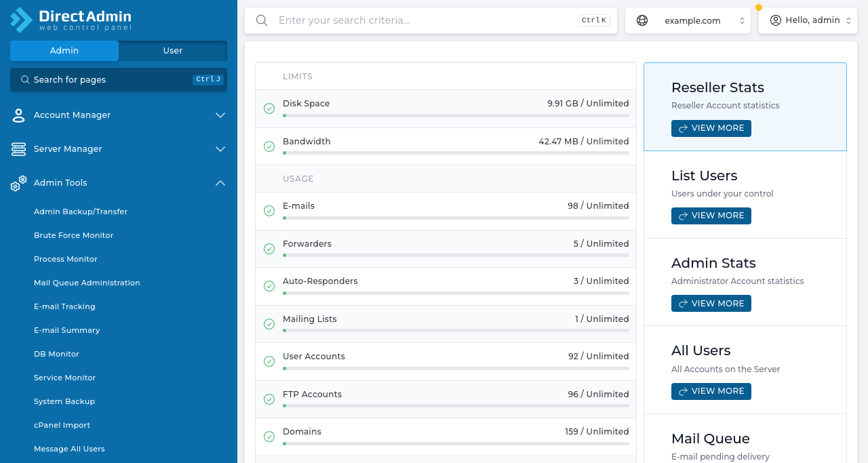Image resolution: width=868 pixels, height=463 pixels.
Task: Click VIEW MORE under All Users
Action: pos(711,391)
